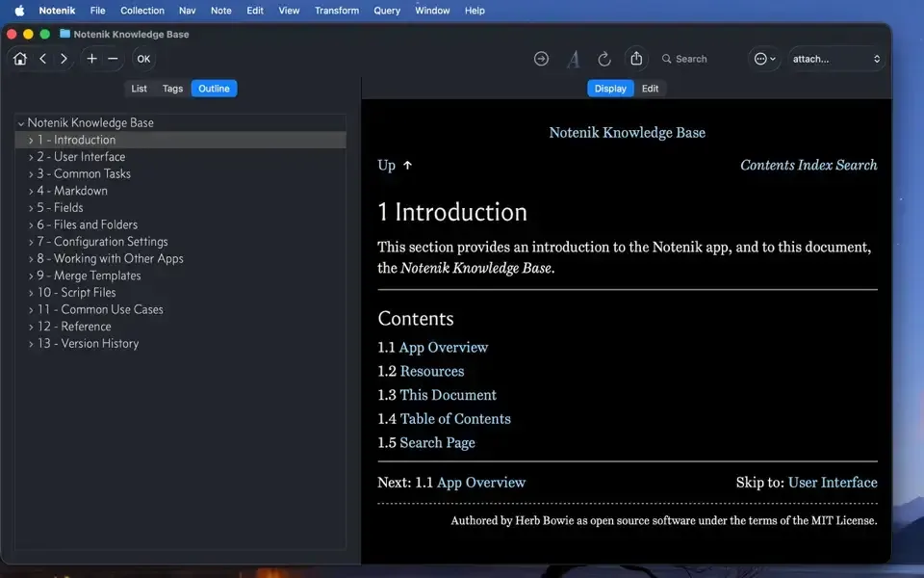Open the Table of Contents link
924x578 pixels.
455,419
